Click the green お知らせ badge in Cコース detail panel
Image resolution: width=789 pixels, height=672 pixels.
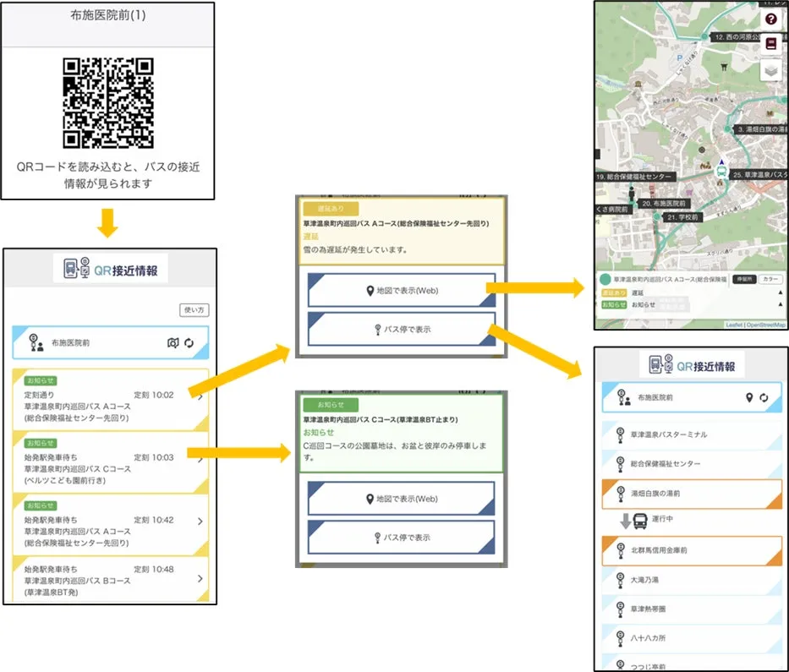[331, 404]
